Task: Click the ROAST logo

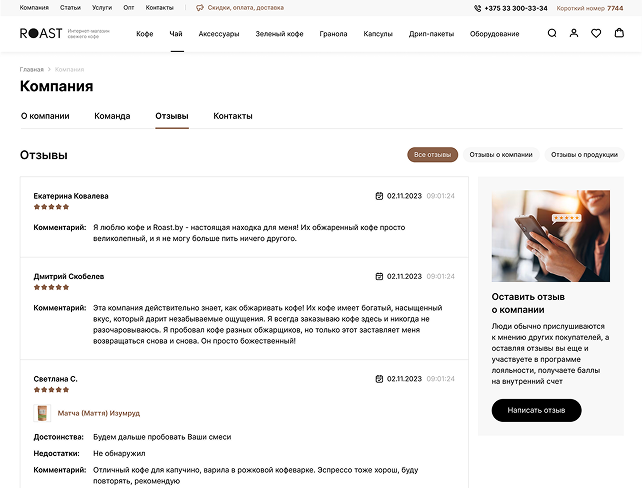Action: tap(41, 33)
